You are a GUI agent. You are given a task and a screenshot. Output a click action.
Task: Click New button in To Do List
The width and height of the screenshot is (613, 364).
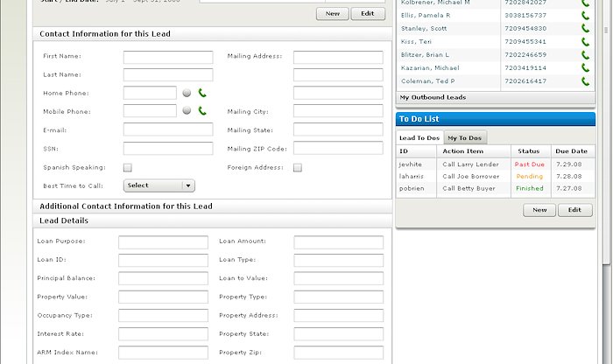point(539,210)
